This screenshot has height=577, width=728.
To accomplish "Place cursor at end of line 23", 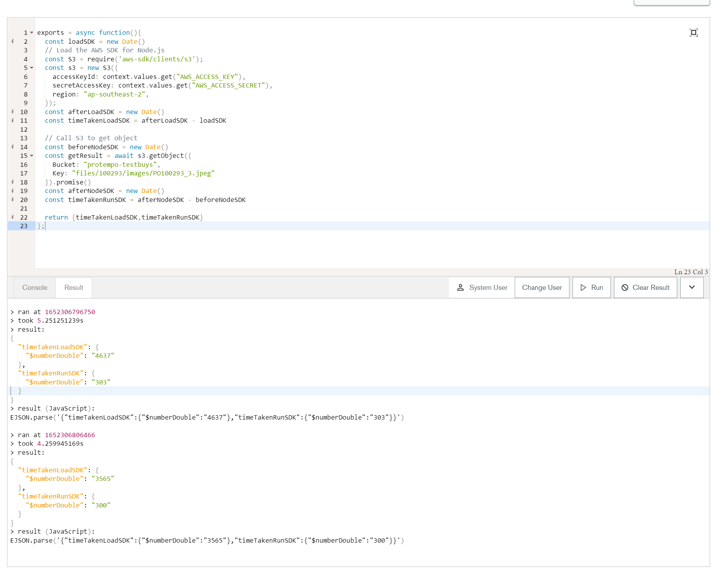I will (46, 226).
